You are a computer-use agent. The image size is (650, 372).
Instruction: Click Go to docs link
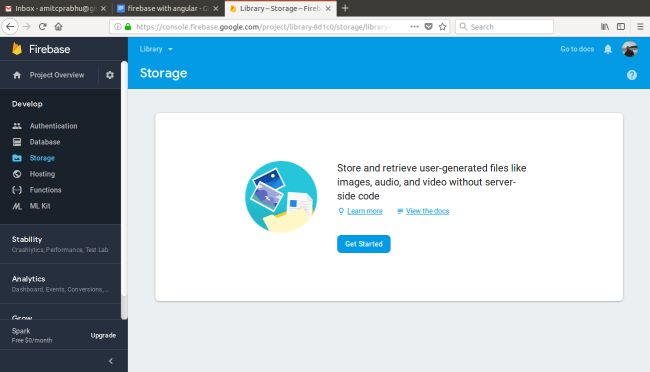(x=577, y=49)
